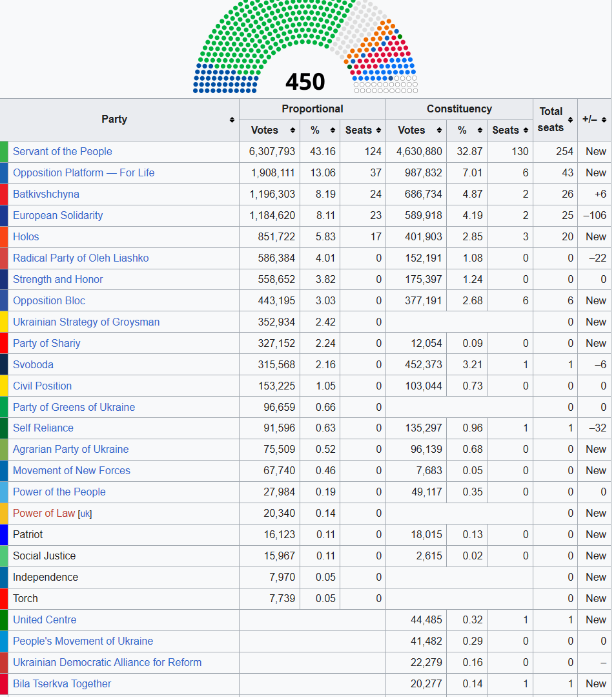Open the Holos party link

coord(26,237)
